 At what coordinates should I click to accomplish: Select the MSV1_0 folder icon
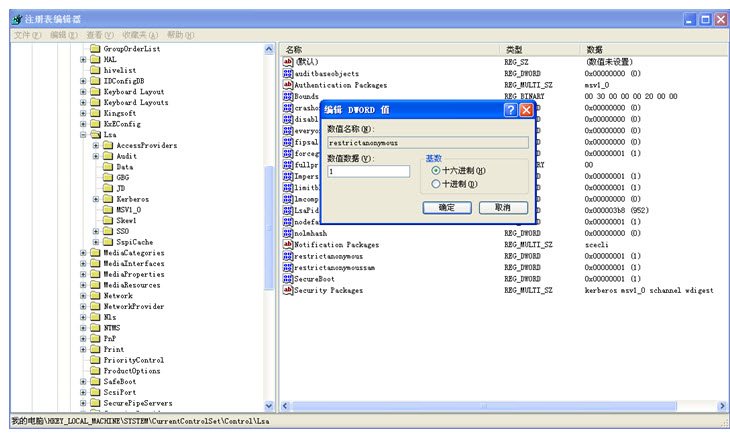click(108, 210)
